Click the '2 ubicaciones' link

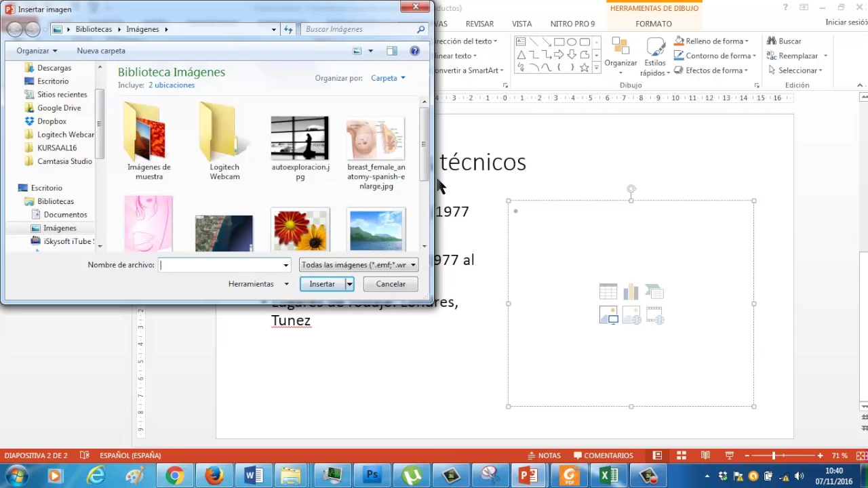(172, 85)
